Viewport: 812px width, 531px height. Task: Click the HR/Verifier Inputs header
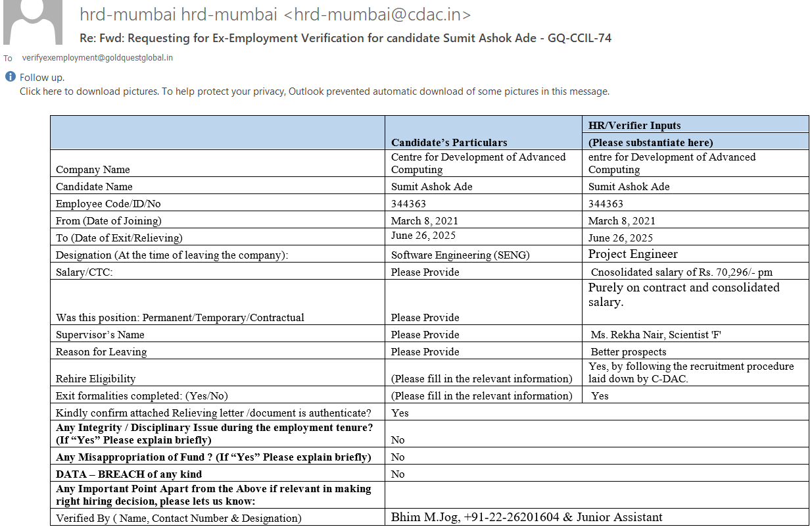[x=634, y=125]
